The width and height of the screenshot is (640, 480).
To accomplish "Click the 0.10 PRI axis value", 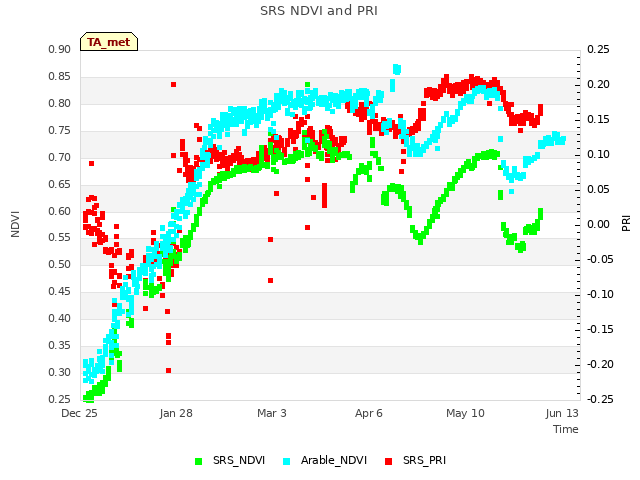I will [598, 154].
